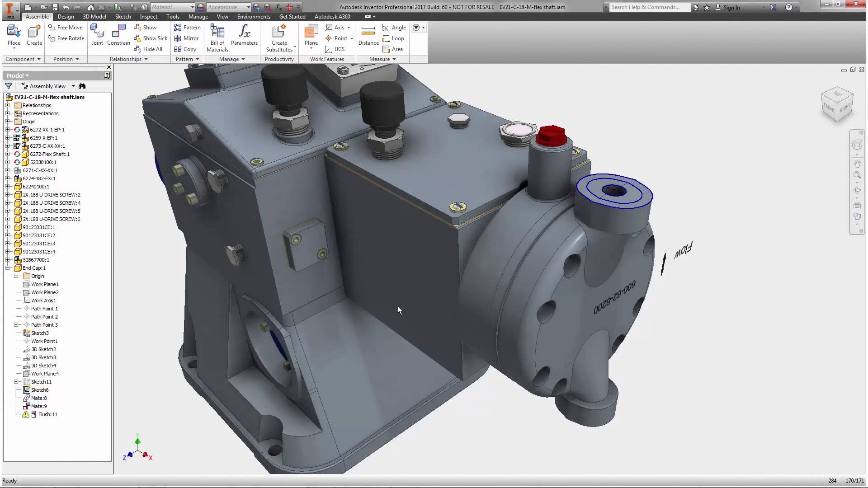Expand the Representations tree node

point(8,113)
